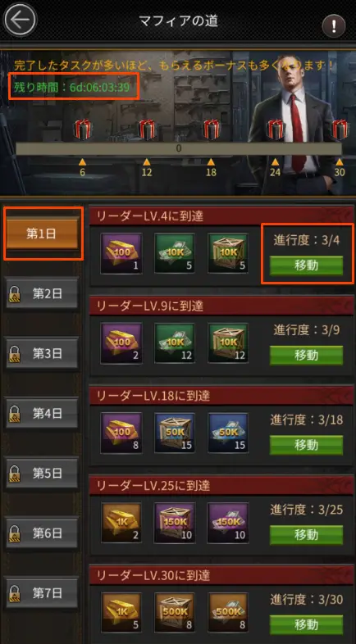The height and width of the screenshot is (644, 356).
Task: Select the 第1日 tab
Action: pos(42,234)
